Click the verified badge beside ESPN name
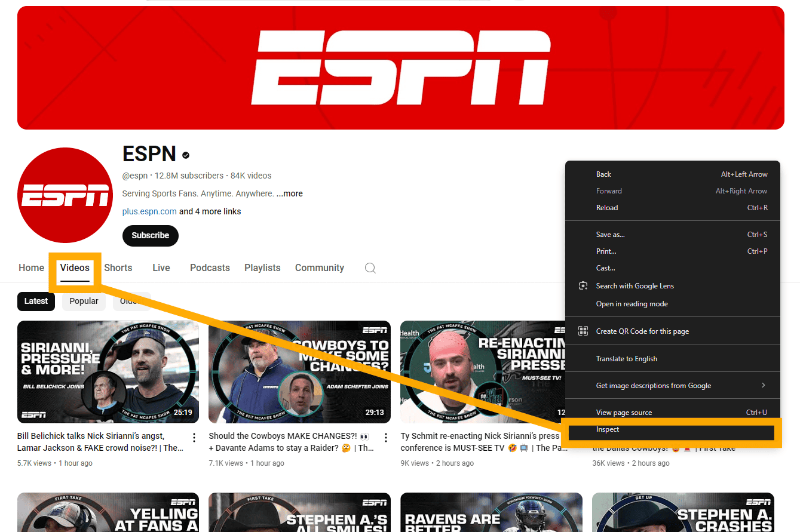The height and width of the screenshot is (532, 800). coord(186,155)
